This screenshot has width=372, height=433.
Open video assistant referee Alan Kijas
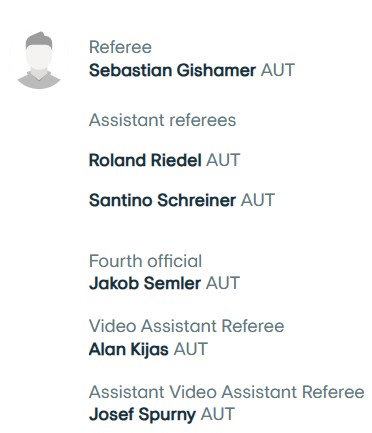click(x=129, y=349)
